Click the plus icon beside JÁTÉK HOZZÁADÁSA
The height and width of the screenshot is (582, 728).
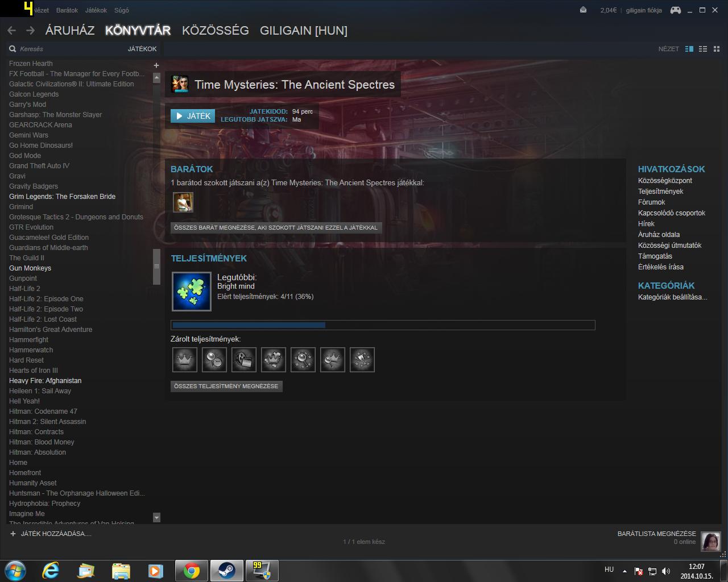[x=13, y=534]
